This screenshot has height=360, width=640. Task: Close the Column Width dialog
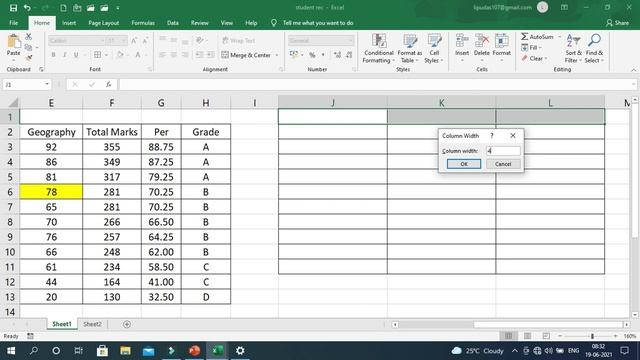513,136
